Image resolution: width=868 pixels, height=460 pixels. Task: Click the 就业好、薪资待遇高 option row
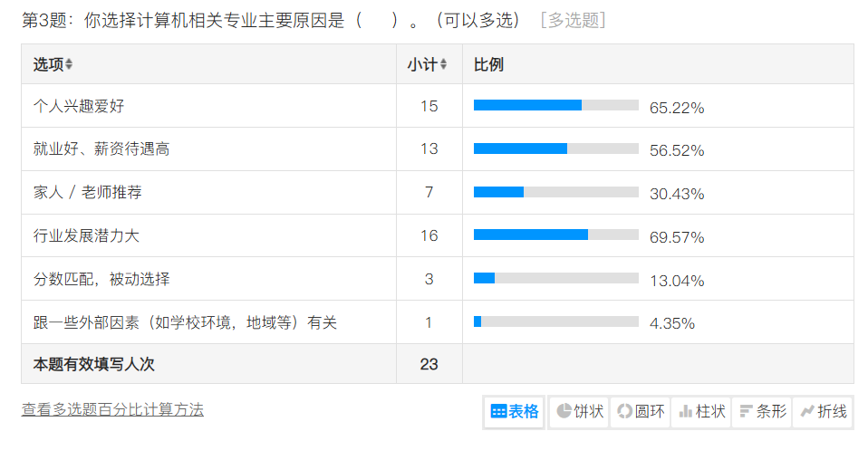[x=101, y=149]
